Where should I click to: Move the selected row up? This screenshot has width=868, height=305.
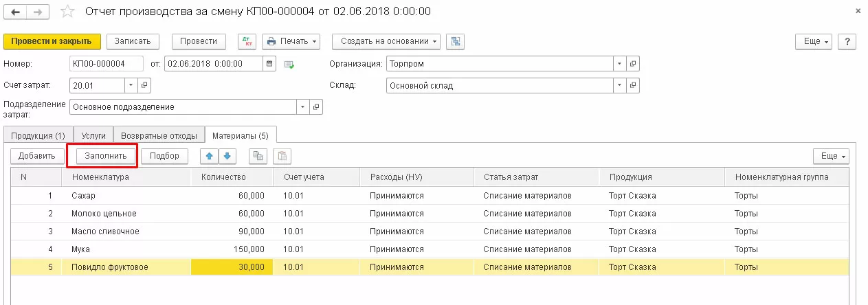[208, 156]
